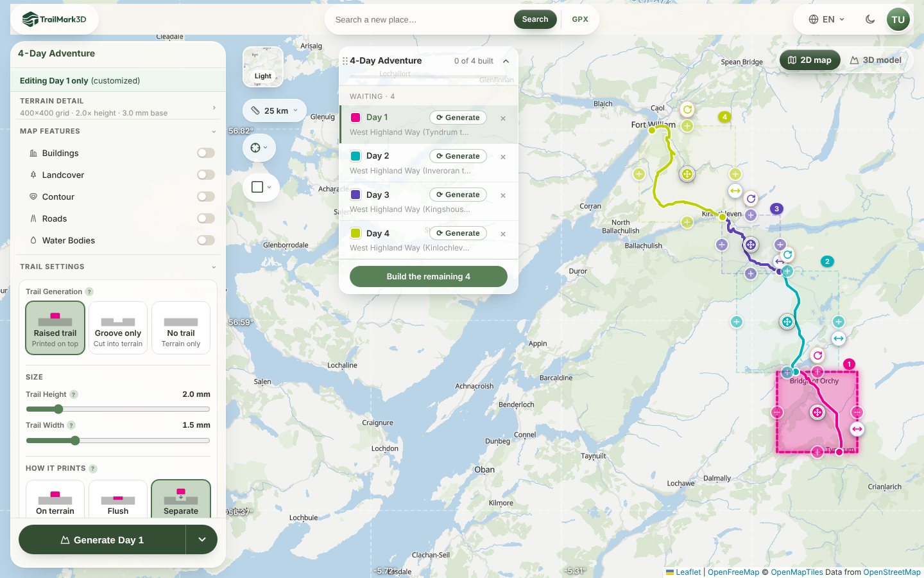Click the pink rotate handle above Day 1 box
The height and width of the screenshot is (578, 924).
click(x=817, y=355)
